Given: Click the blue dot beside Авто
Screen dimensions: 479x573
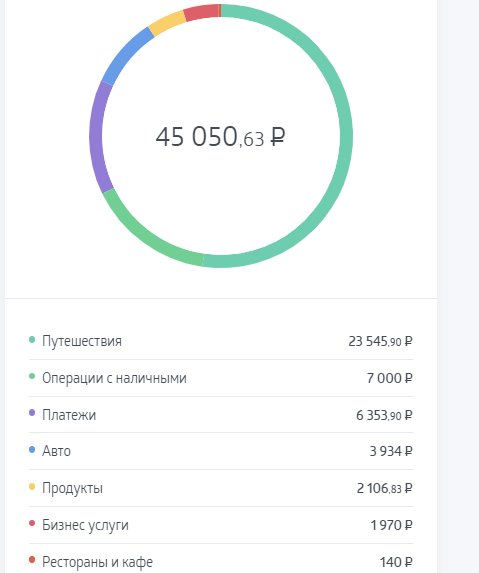Looking at the screenshot, I should (x=32, y=449).
